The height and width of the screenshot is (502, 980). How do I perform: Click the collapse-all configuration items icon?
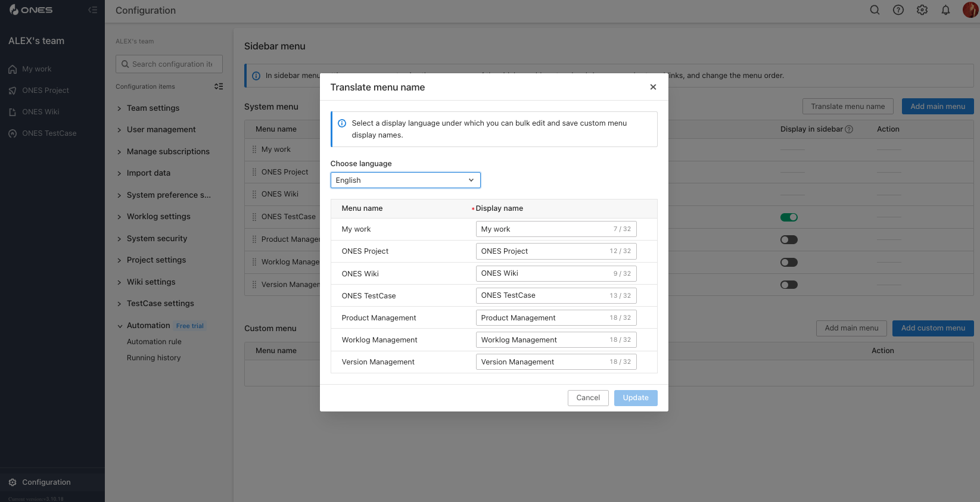pos(219,86)
